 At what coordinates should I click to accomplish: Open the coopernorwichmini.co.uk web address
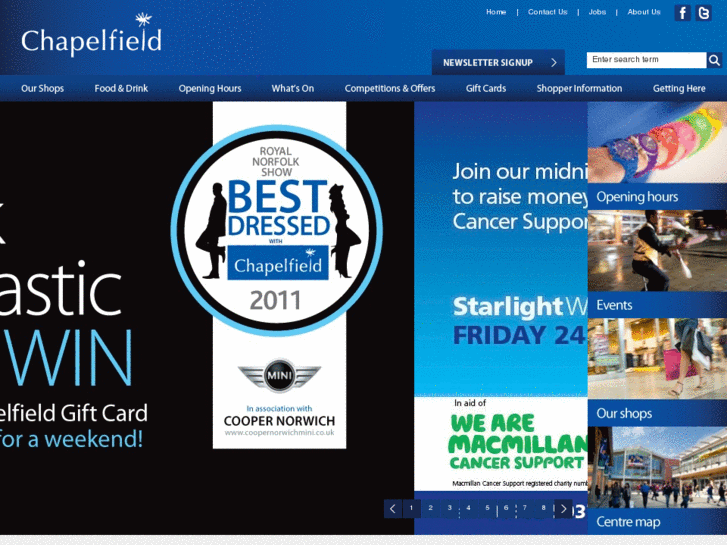pos(279,433)
